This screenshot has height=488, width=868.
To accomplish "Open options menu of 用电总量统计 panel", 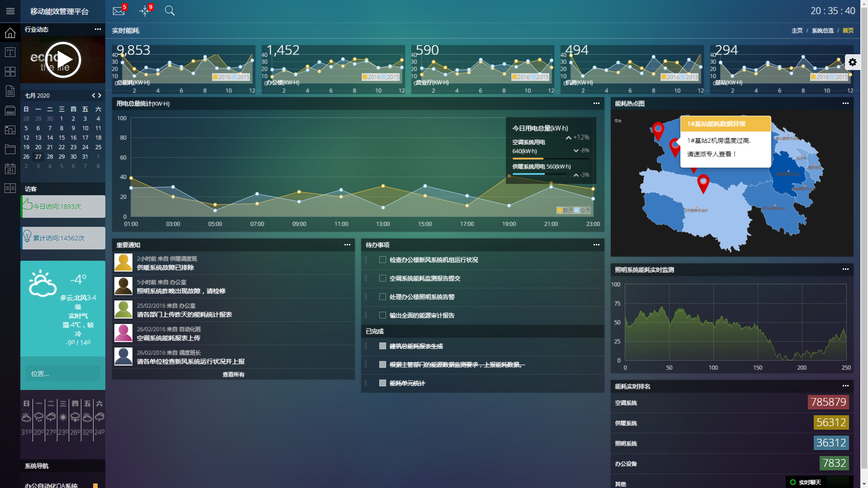I will [x=596, y=103].
